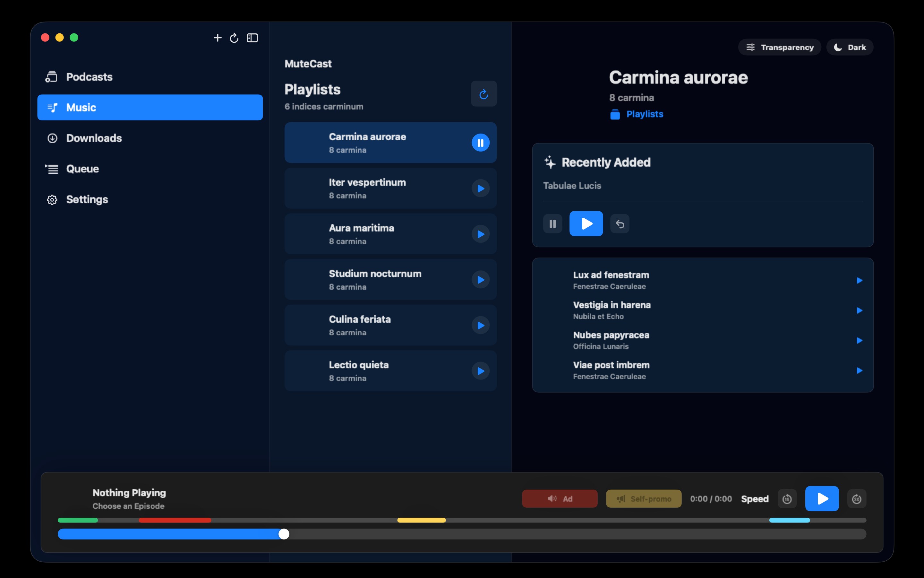This screenshot has width=924, height=578.
Task: Play the track Lux ad fenestram
Action: pos(860,281)
